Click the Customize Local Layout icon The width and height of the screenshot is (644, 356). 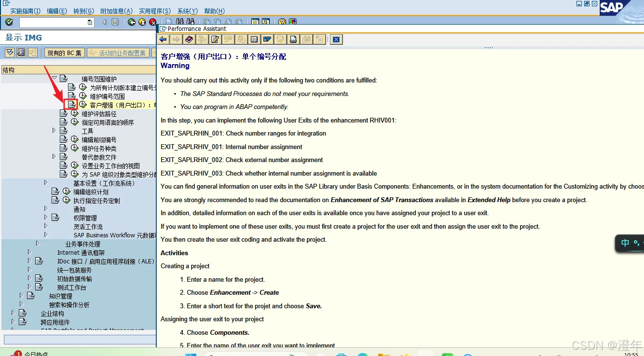pos(292,22)
